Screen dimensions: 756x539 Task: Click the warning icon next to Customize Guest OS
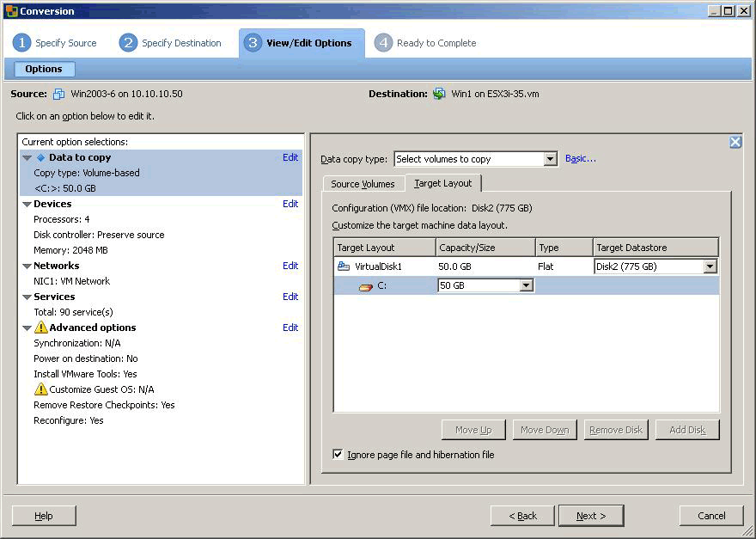(x=41, y=389)
